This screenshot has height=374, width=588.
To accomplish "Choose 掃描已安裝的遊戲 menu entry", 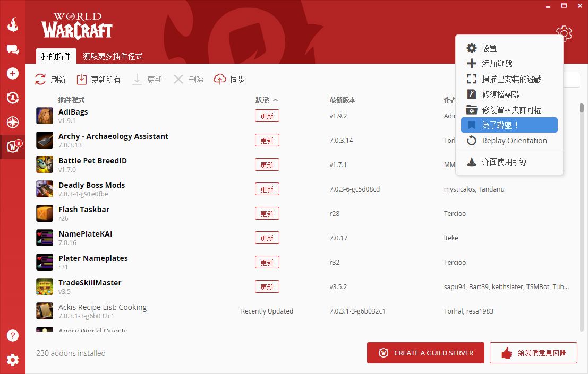I will click(x=509, y=79).
